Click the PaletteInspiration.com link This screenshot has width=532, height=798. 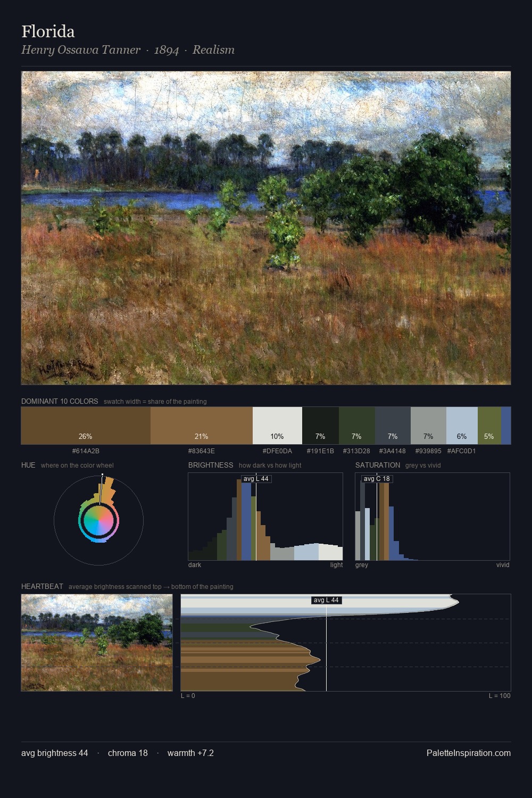tap(469, 753)
